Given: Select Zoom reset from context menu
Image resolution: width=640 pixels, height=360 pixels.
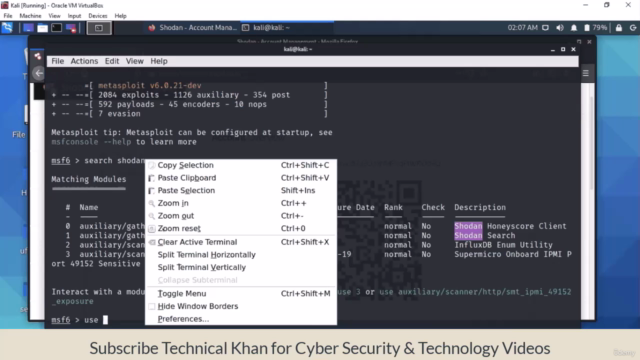Looking at the screenshot, I should coord(241,228).
